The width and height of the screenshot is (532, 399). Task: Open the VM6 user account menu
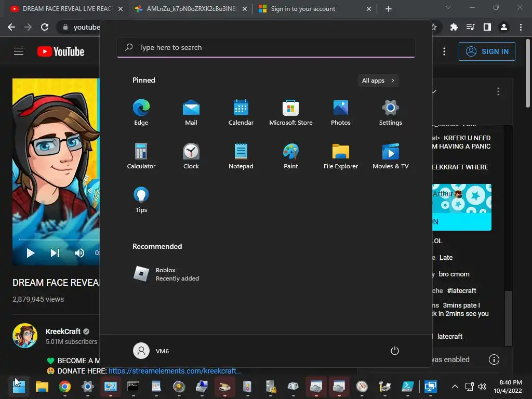pyautogui.click(x=151, y=351)
